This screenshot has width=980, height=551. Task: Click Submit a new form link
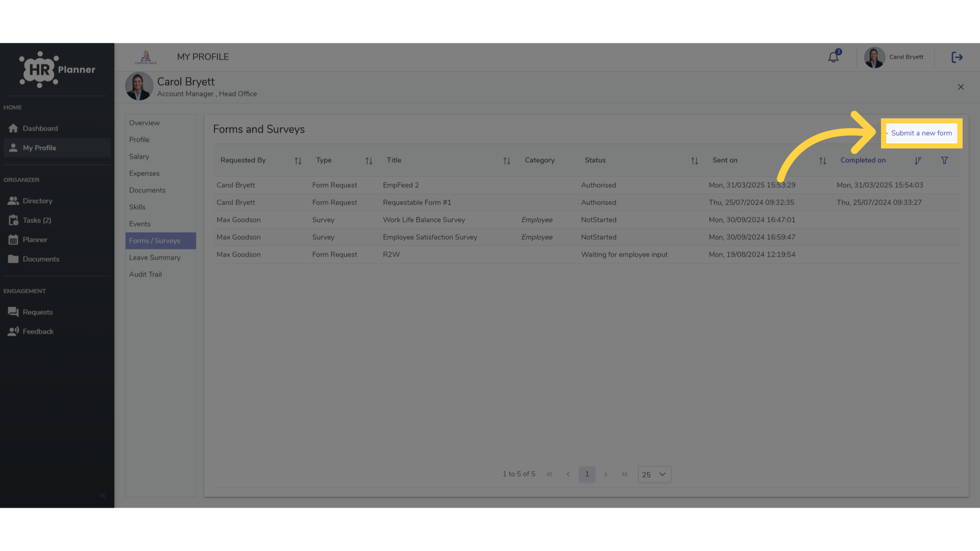click(921, 133)
